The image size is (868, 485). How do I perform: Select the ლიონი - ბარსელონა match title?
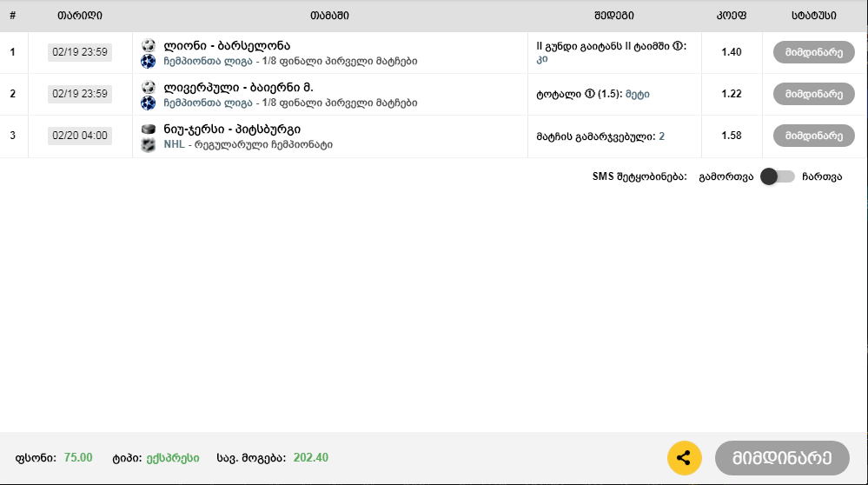(x=227, y=45)
